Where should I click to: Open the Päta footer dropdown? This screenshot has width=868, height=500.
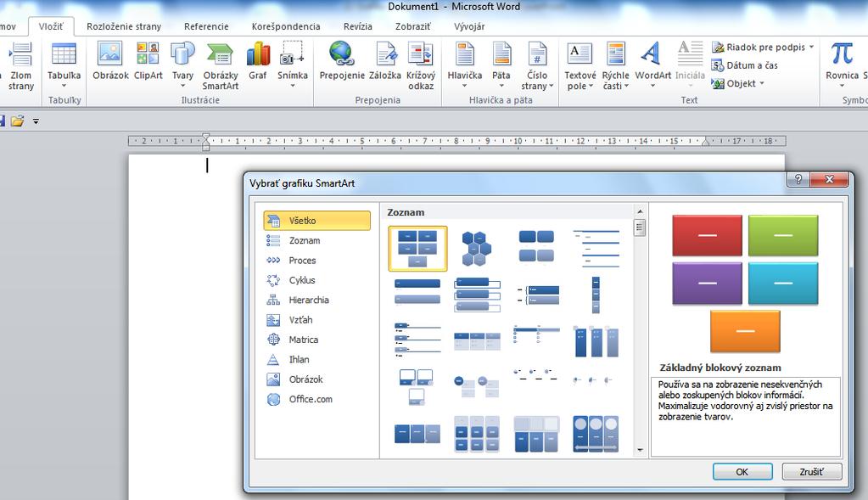[x=501, y=66]
